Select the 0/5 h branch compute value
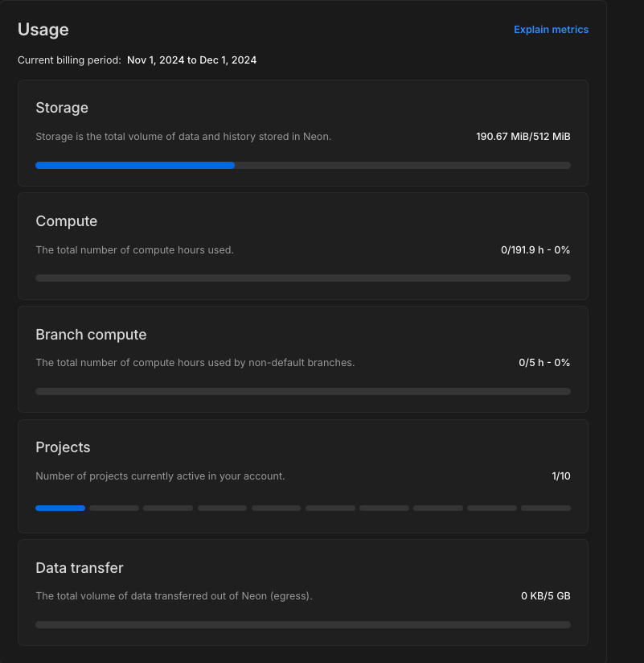The image size is (644, 663). 544,363
